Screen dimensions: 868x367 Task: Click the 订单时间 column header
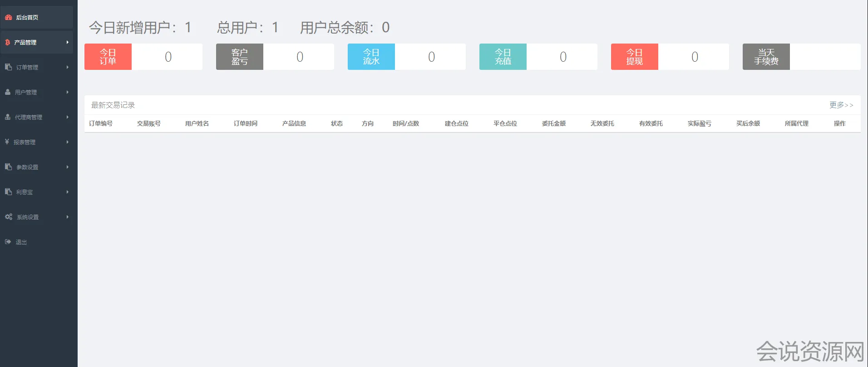pos(245,123)
